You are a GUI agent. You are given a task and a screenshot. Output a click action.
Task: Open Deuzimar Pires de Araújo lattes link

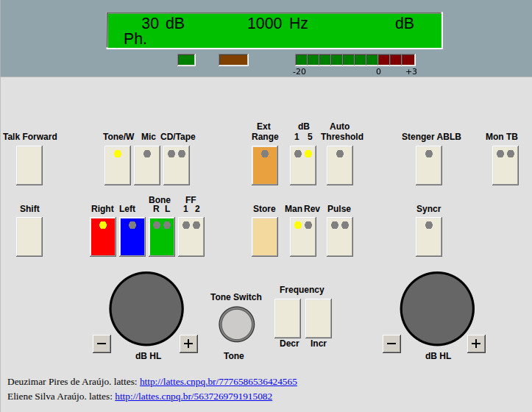coord(219,382)
